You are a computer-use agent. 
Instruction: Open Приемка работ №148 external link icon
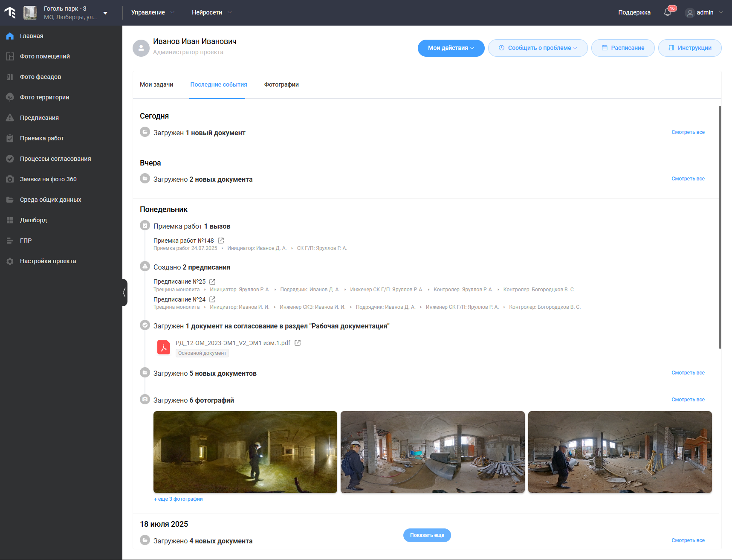pos(221,241)
